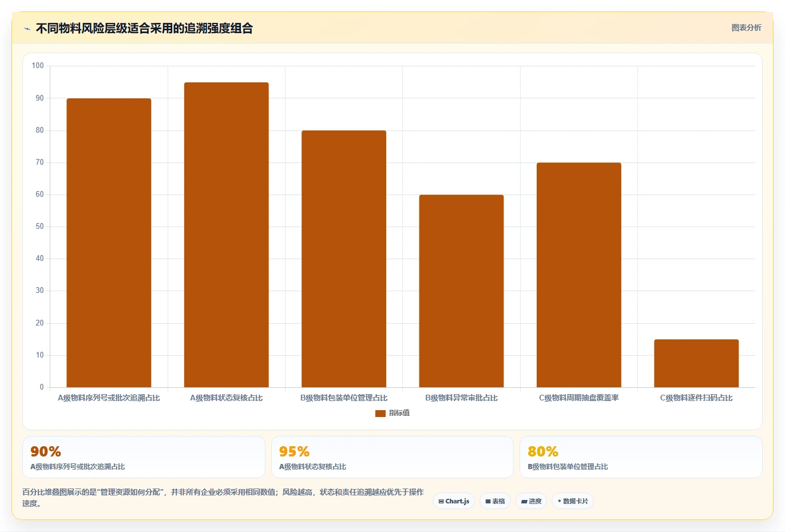Click the C级物料周期抽盘覆盖率 bar
This screenshot has width=785, height=532.
tap(579, 275)
